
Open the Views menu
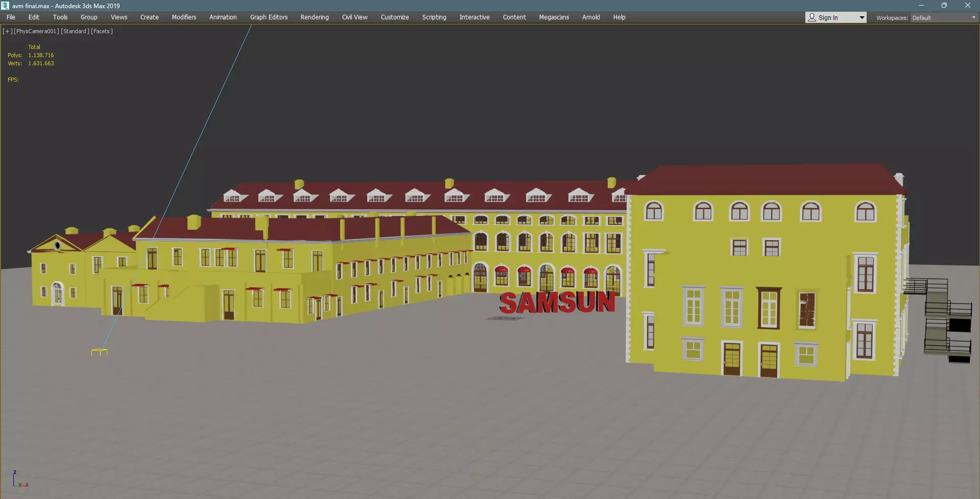coord(119,17)
